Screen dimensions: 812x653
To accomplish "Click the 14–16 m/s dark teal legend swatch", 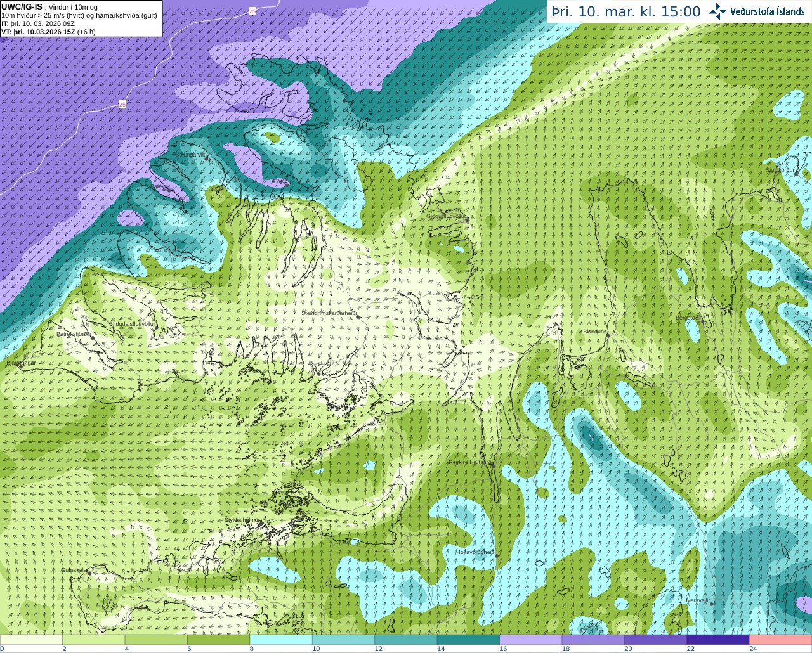I will [x=468, y=640].
